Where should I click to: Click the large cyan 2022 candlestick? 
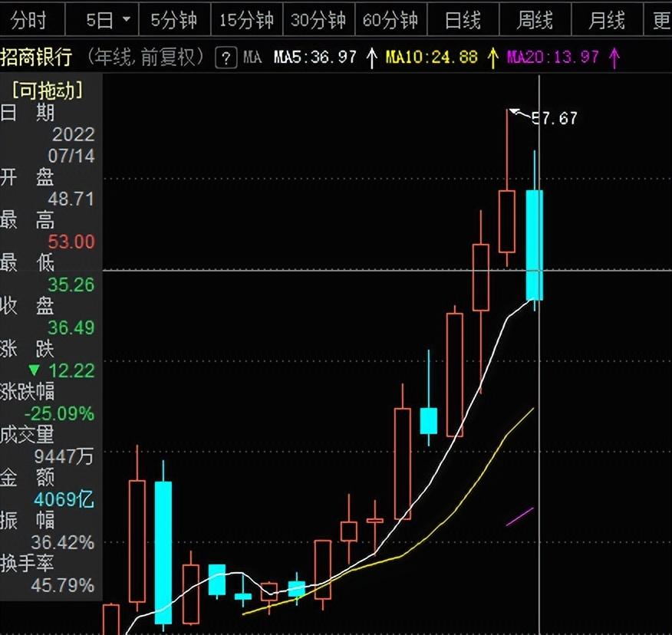(x=535, y=245)
